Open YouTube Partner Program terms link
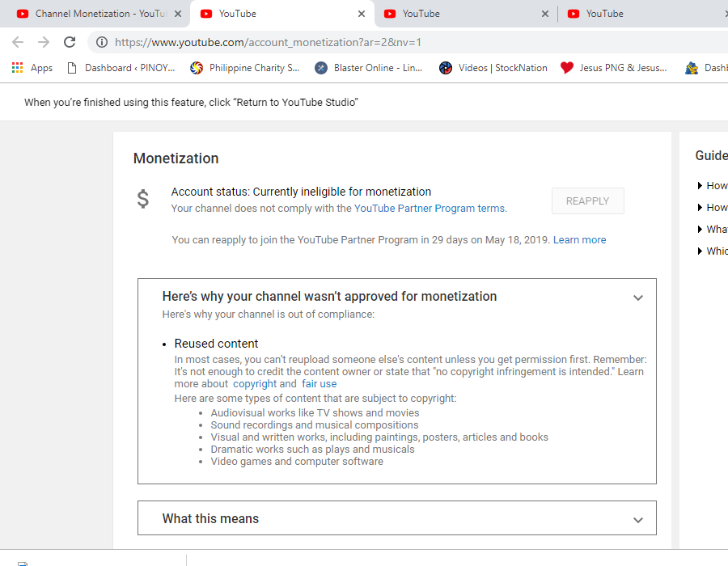728x566 pixels. tap(430, 209)
